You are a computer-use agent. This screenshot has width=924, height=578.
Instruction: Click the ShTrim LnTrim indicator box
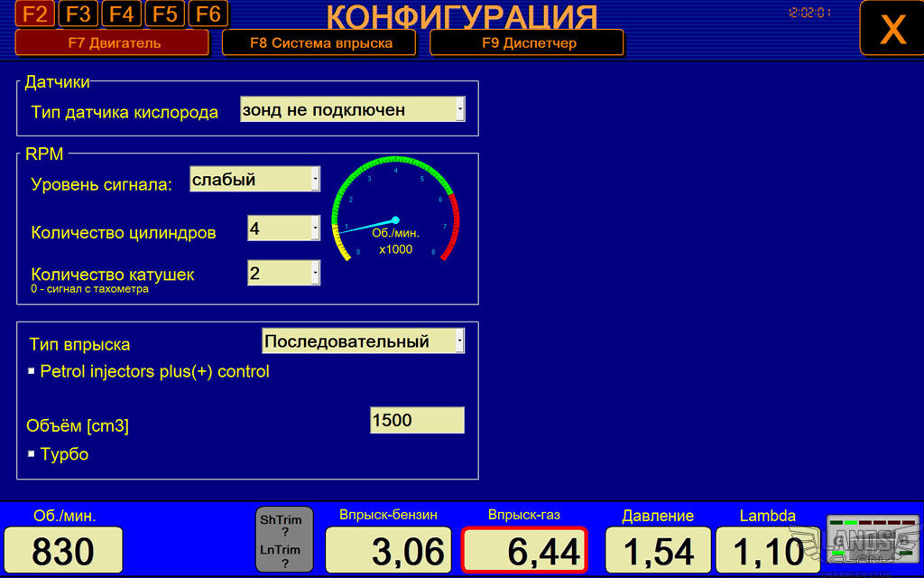click(x=284, y=538)
